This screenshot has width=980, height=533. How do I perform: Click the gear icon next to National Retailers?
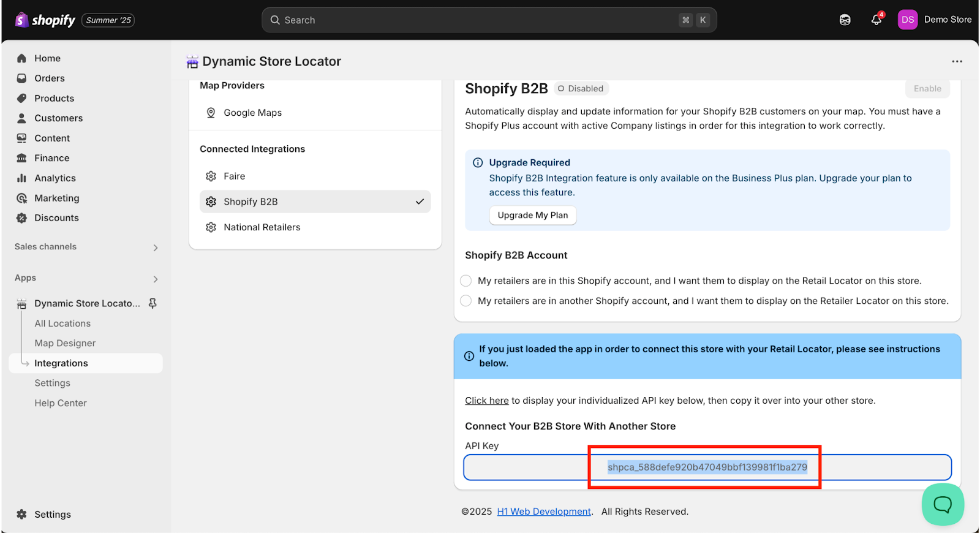point(211,227)
